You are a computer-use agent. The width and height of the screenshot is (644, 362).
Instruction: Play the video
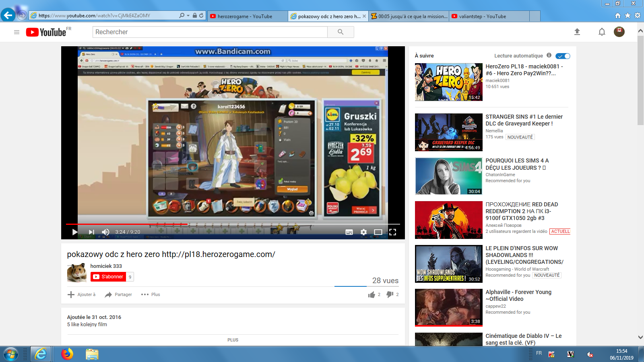75,232
